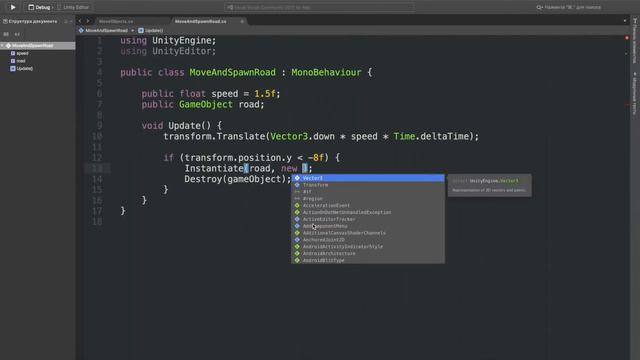Click the road field icon in outline
640x360 pixels.
13,61
